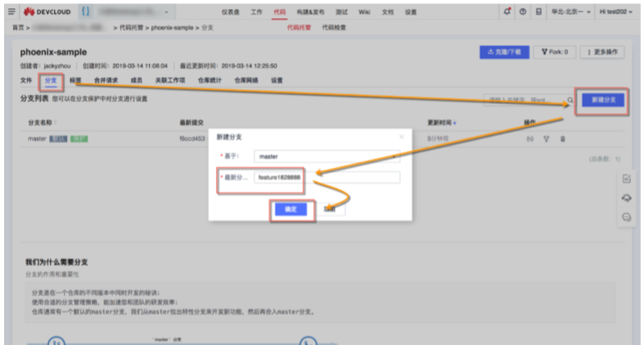Switch to the 代码托管 sub-tab
Screen dimensions: 644x345
coord(299,28)
